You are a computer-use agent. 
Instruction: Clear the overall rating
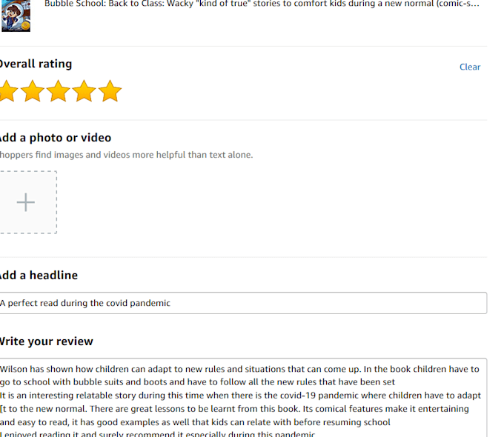470,67
